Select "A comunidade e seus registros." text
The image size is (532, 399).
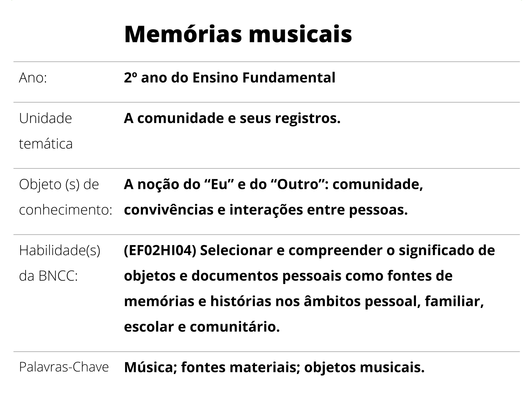tap(232, 118)
